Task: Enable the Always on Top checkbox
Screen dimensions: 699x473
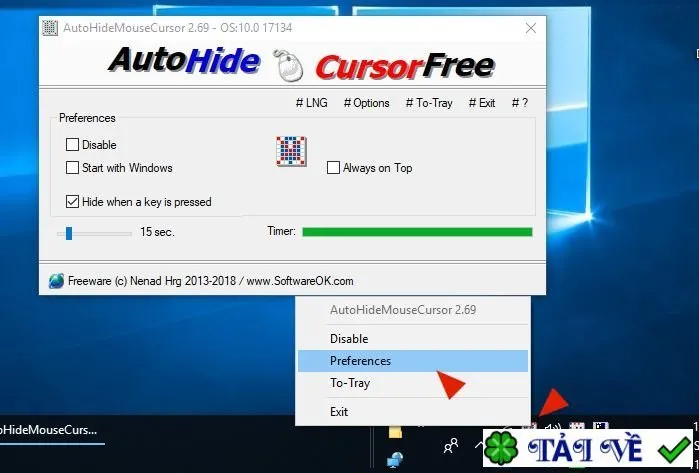Action: (333, 168)
